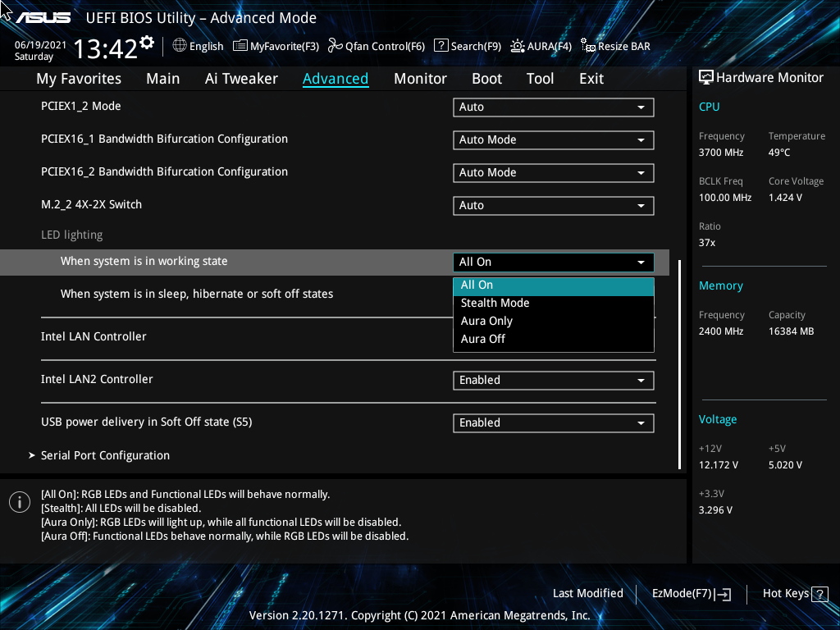Open AURA(F4) lighting settings
The height and width of the screenshot is (630, 840).
tap(541, 46)
